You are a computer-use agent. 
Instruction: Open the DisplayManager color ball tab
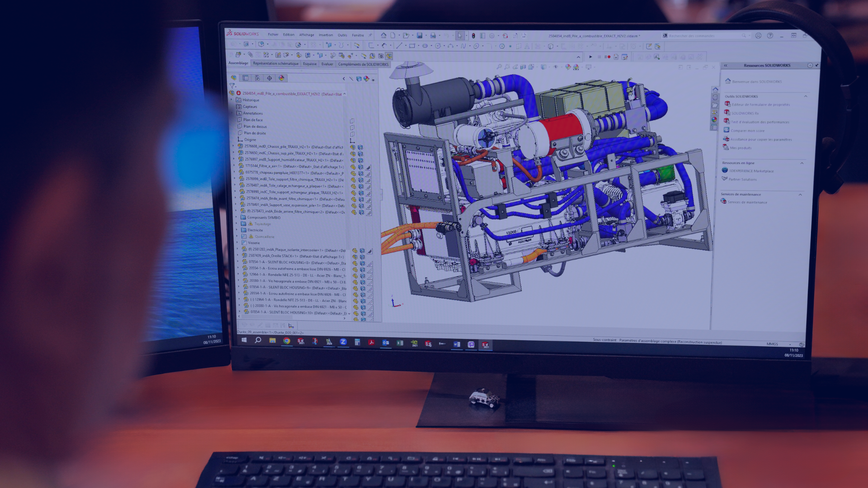coord(281,78)
